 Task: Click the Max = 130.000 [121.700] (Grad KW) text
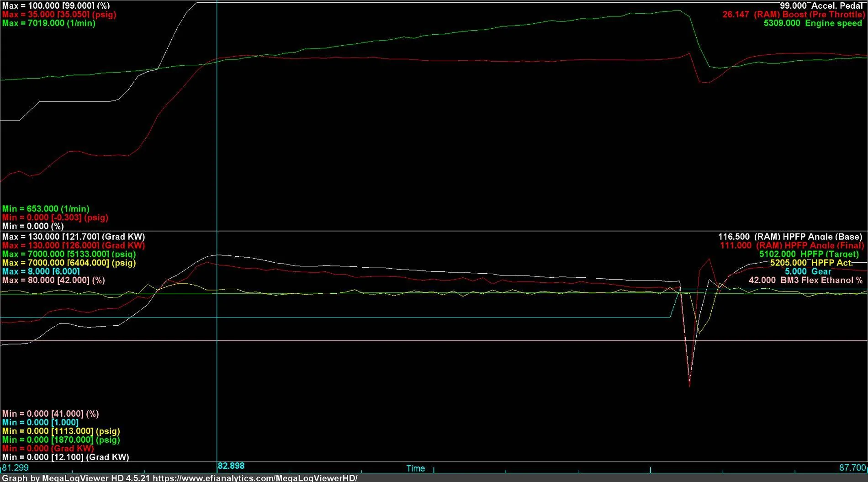(73, 237)
